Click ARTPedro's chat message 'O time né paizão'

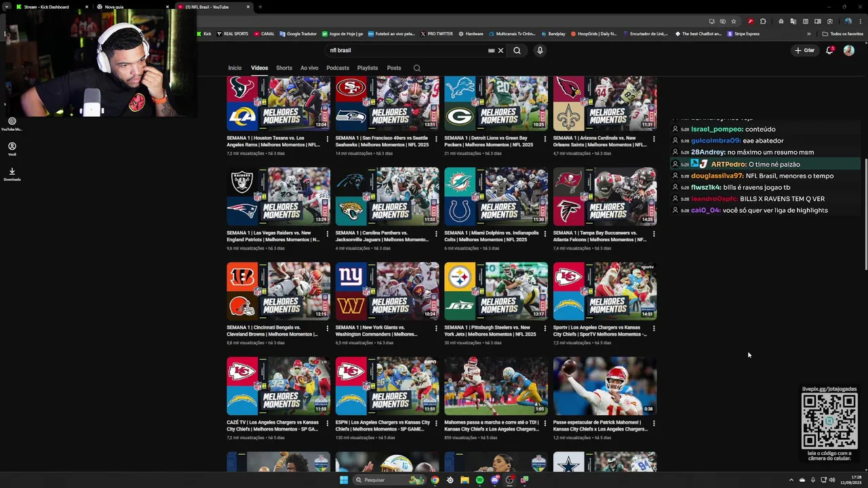(x=774, y=164)
